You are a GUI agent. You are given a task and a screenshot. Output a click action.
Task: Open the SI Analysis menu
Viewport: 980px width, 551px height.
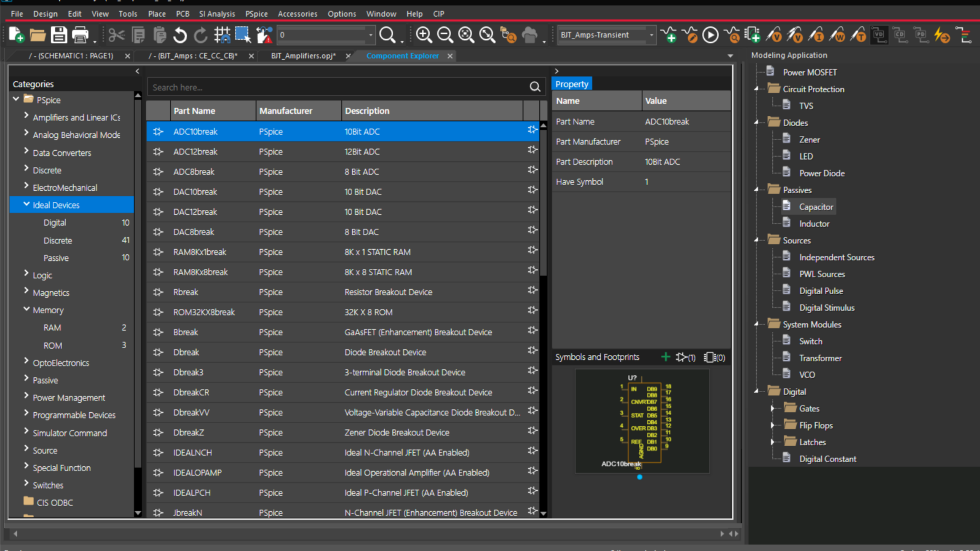tap(217, 13)
